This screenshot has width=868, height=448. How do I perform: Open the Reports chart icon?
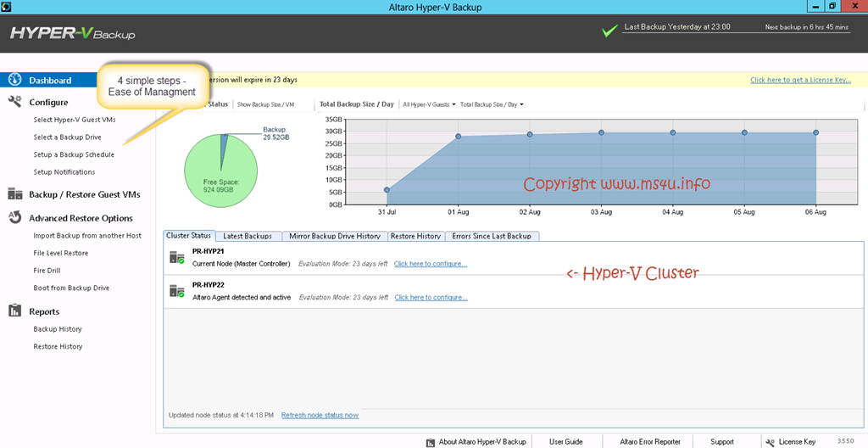coord(15,311)
